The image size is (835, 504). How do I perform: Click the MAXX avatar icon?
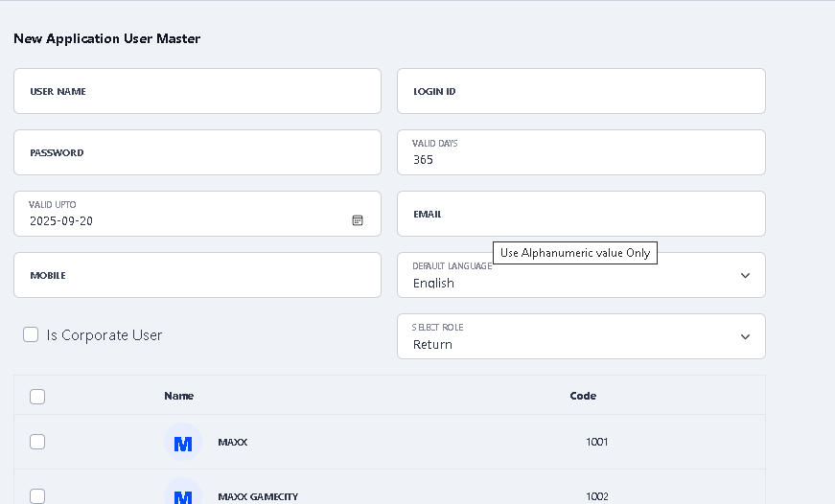183,443
